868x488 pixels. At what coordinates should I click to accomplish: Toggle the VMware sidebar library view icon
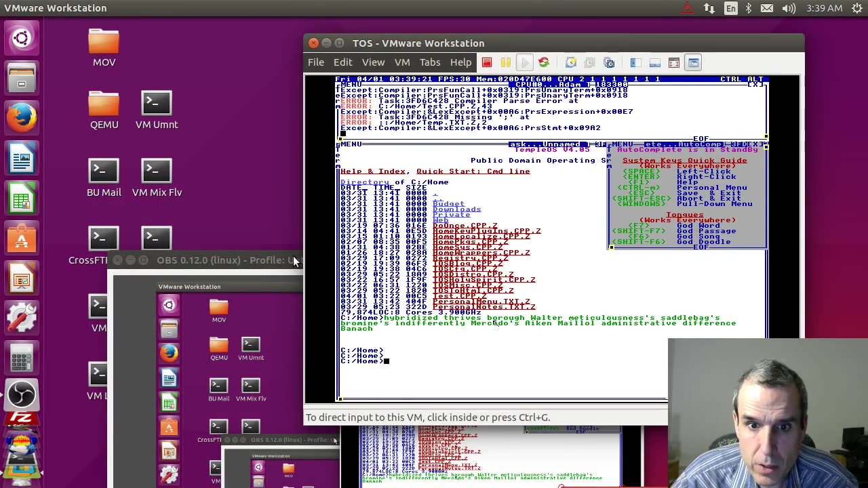[635, 62]
